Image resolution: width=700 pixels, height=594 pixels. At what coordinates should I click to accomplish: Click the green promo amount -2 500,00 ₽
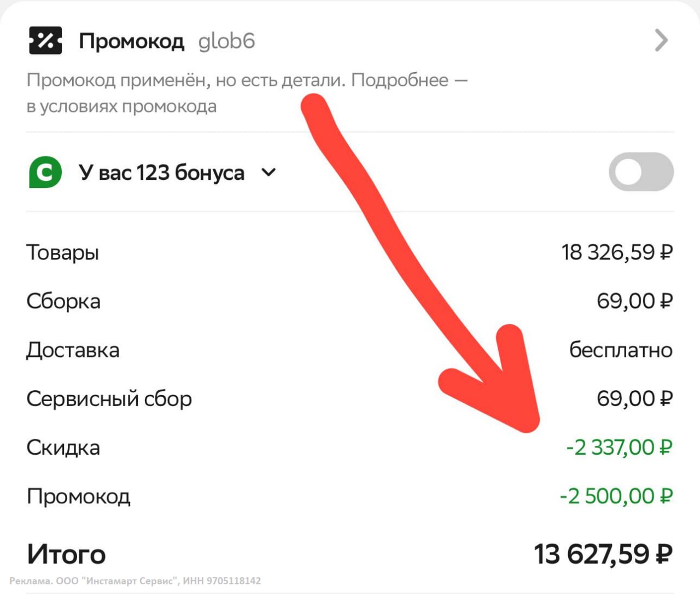coord(615,496)
